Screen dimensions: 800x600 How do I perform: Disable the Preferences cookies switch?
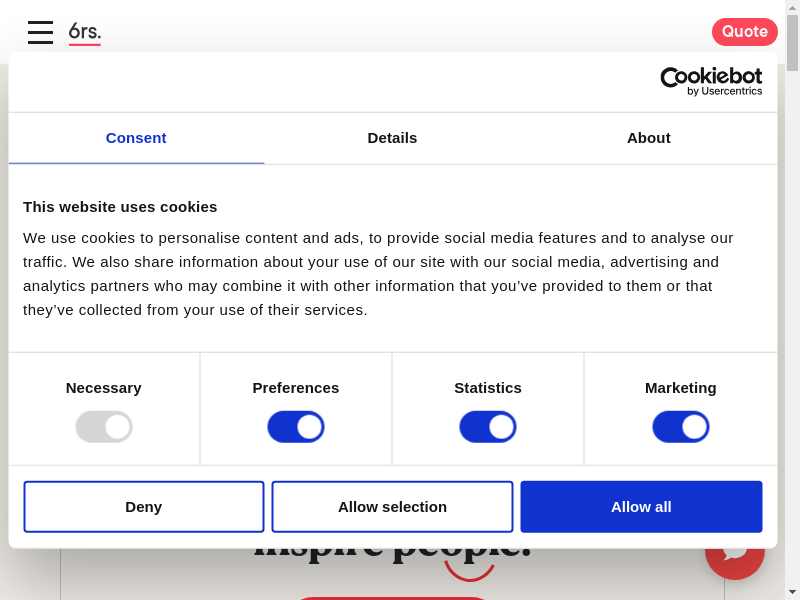(296, 427)
